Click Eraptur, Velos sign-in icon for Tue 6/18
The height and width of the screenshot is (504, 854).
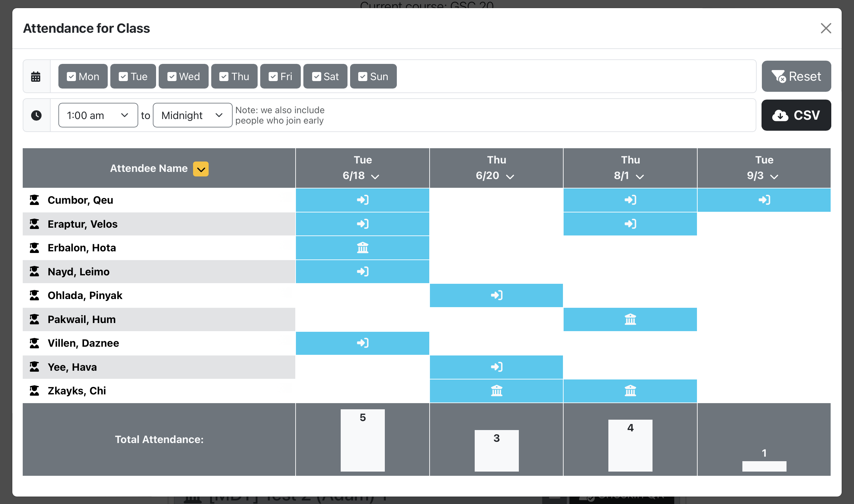(x=362, y=224)
